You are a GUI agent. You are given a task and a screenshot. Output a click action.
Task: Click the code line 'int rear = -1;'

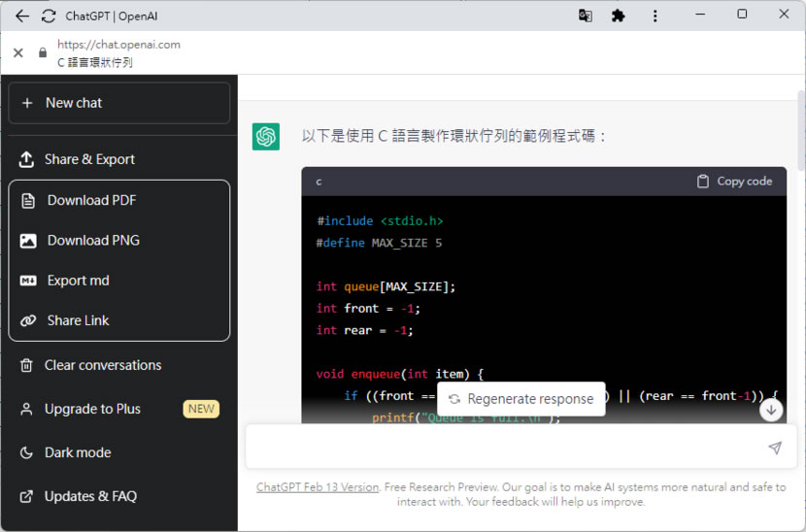tap(365, 330)
